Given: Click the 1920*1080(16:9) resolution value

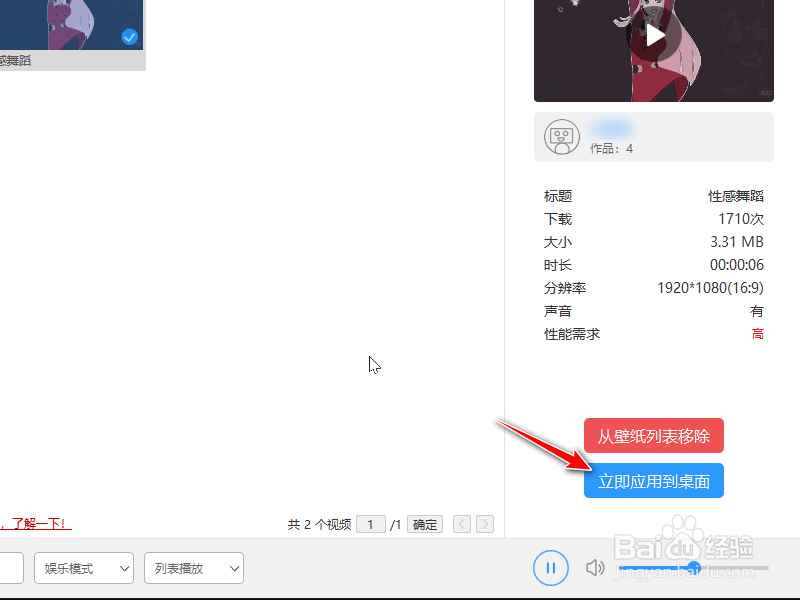Looking at the screenshot, I should click(x=710, y=288).
